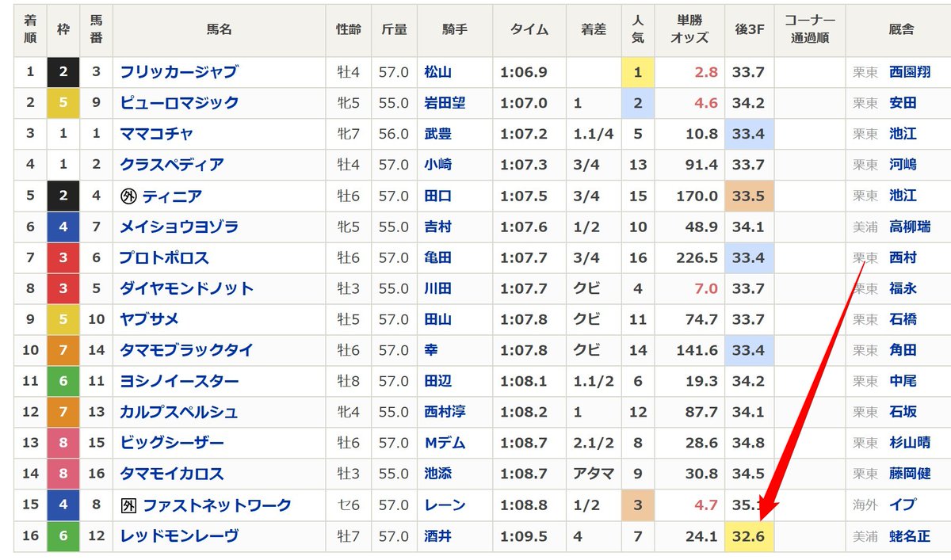Open jockey link 田山

(437, 319)
